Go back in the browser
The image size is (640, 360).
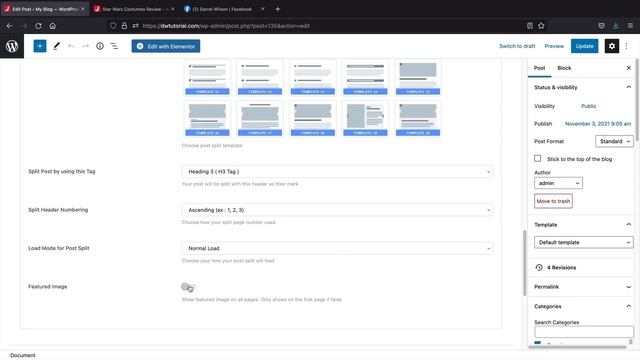[9, 26]
